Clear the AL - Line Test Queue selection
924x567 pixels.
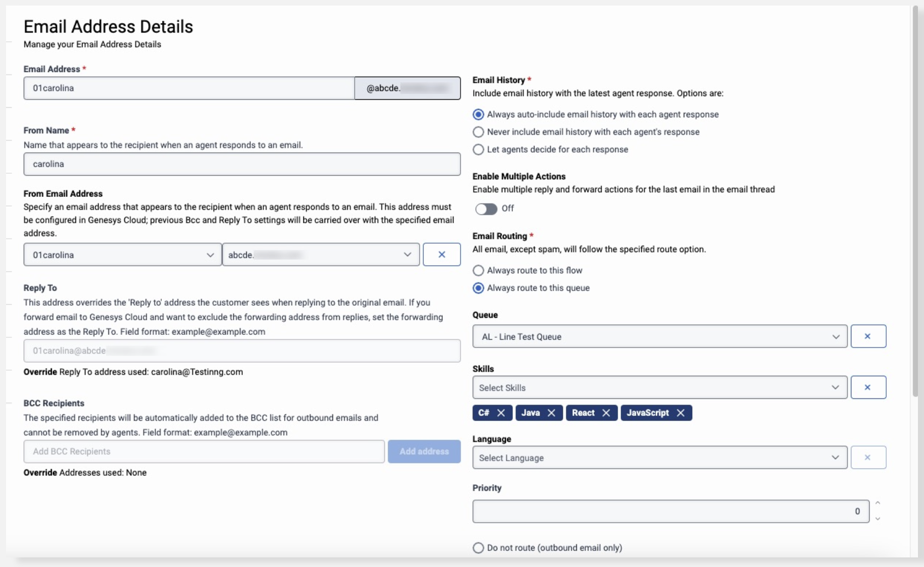point(869,336)
